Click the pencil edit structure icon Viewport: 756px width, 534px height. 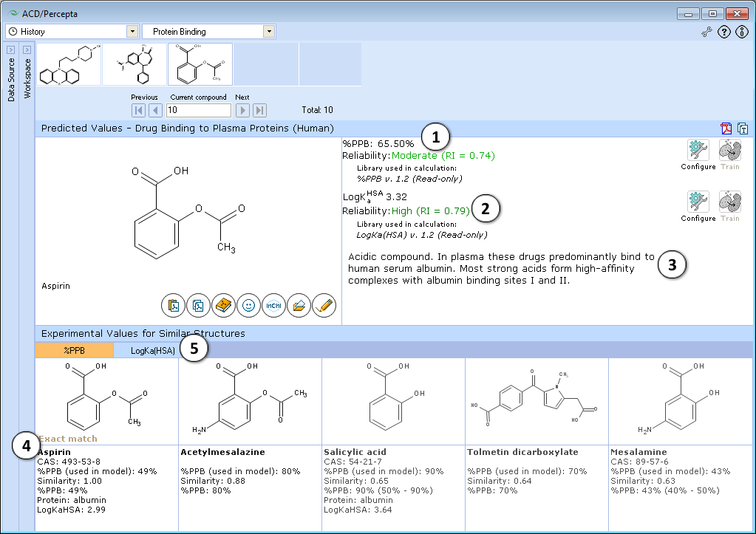(x=324, y=306)
